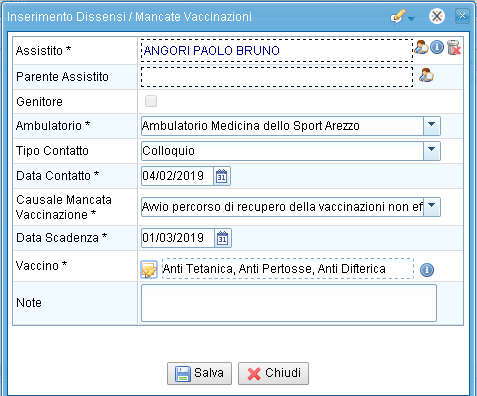The width and height of the screenshot is (477, 396).
Task: Click the Chiudi button
Action: 273,373
